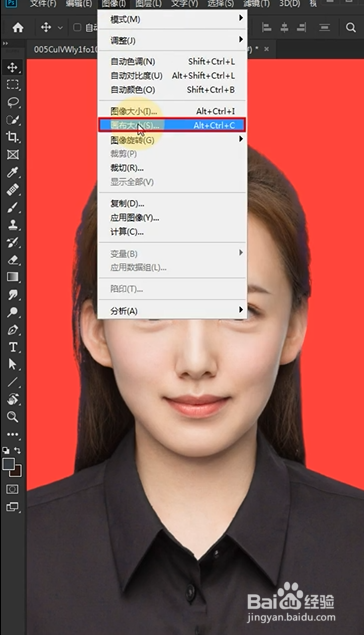Viewport: 364px width, 635px height.
Task: Change the screen mode
Action: tap(13, 507)
